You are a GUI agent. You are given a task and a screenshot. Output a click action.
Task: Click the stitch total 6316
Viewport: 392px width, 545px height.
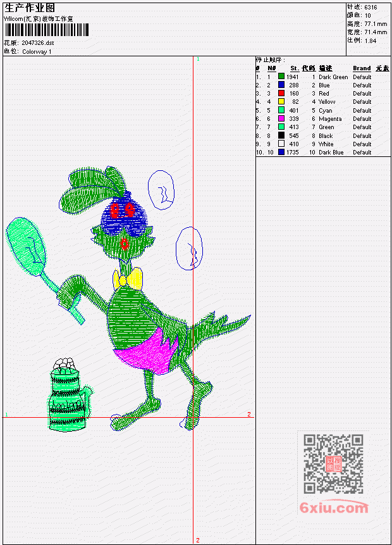tap(371, 8)
